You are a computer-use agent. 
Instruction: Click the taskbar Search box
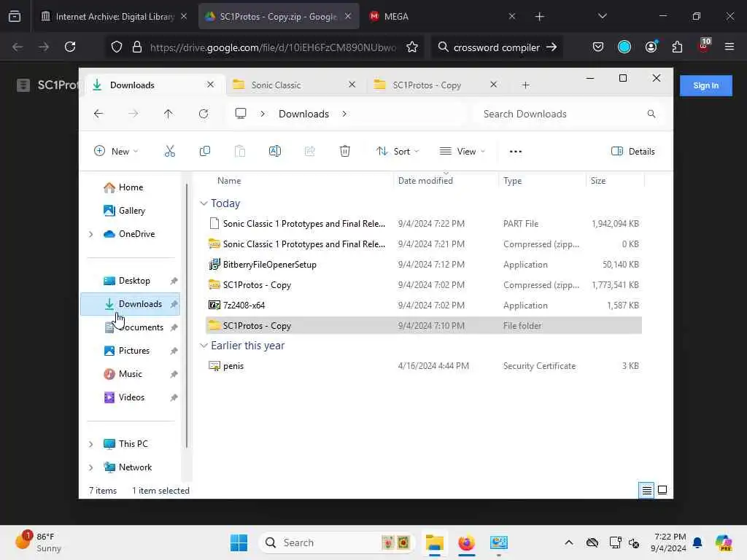(337, 542)
